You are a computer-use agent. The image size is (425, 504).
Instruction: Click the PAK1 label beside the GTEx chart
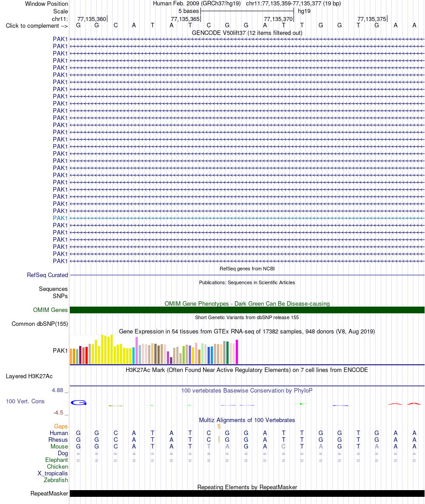pos(60,350)
